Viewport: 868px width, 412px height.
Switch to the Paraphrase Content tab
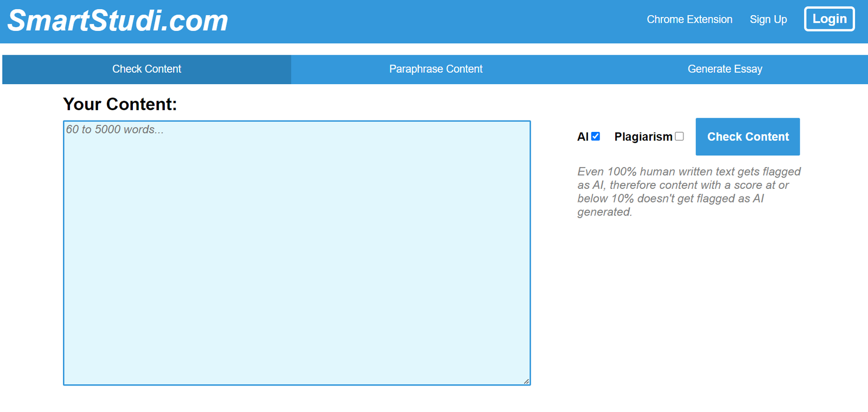(x=436, y=69)
